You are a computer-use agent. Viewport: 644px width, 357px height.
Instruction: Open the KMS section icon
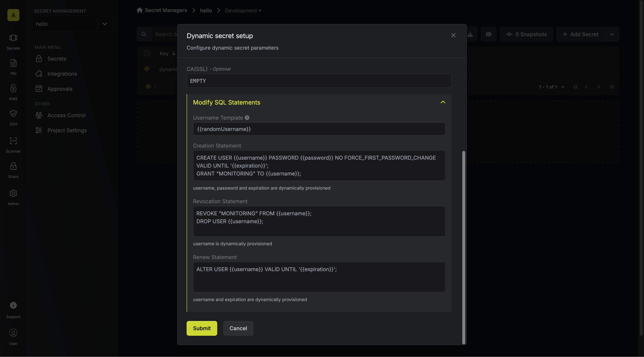(13, 93)
